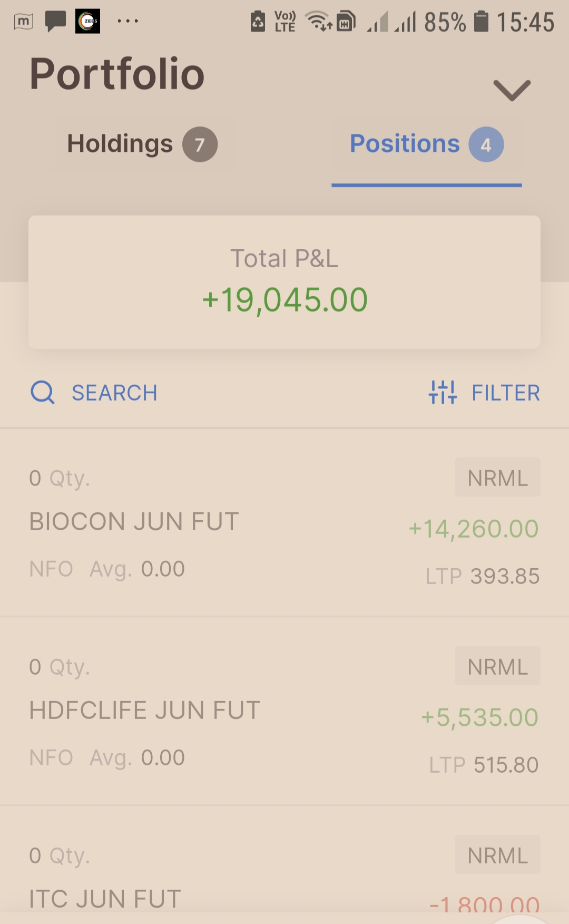Screen dimensions: 569x924
Task: Open the ITC JUN FUT position
Action: pyautogui.click(x=105, y=898)
